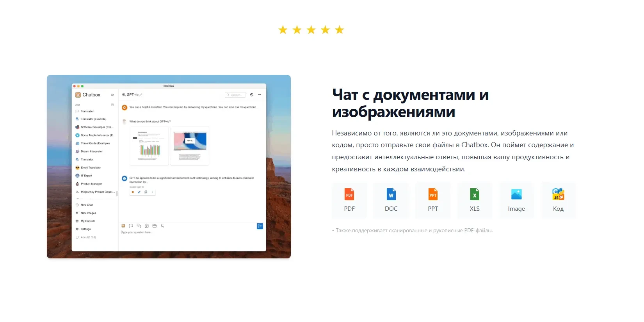The height and width of the screenshot is (322, 644).
Task: Open the sliders settings icon in the input toolbar
Action: [162, 226]
